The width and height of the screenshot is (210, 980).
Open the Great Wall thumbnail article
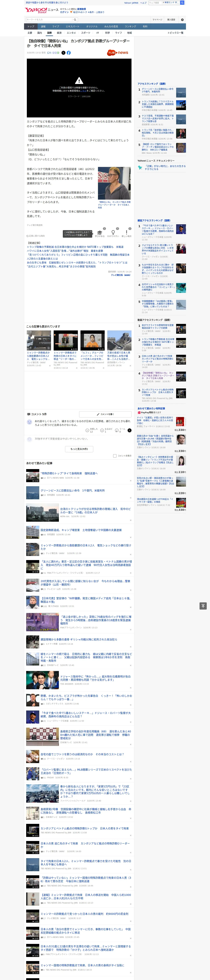[119, 341]
